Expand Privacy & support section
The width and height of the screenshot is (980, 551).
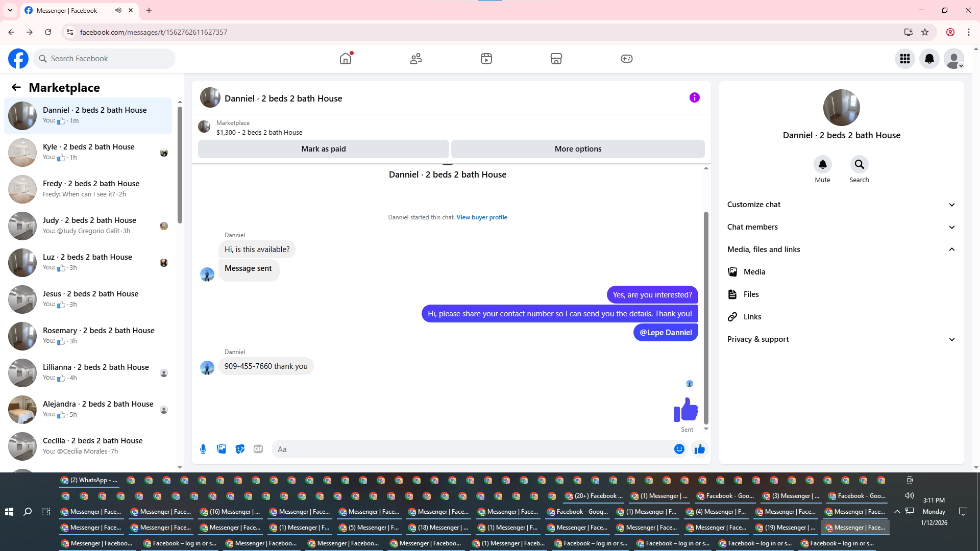point(841,339)
